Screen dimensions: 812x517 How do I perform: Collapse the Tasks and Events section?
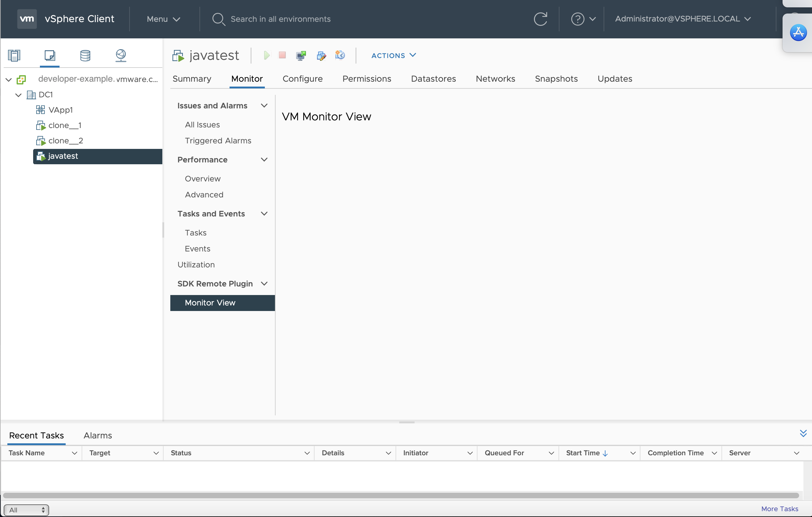[x=264, y=213]
